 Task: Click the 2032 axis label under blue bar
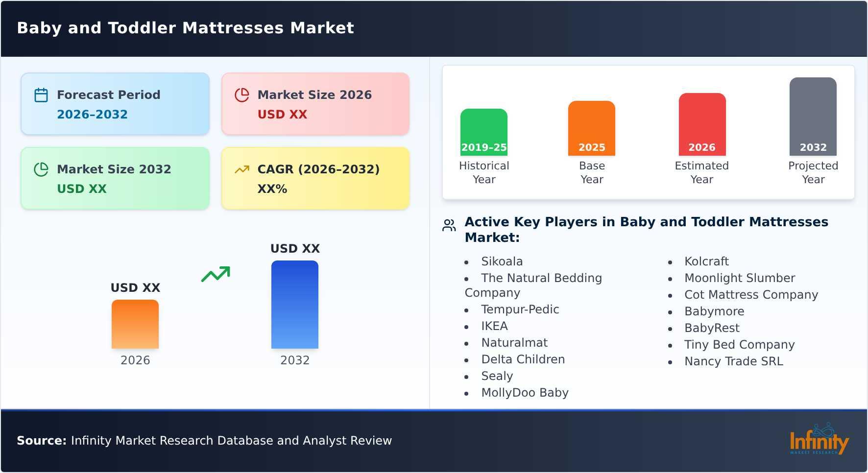click(x=295, y=360)
